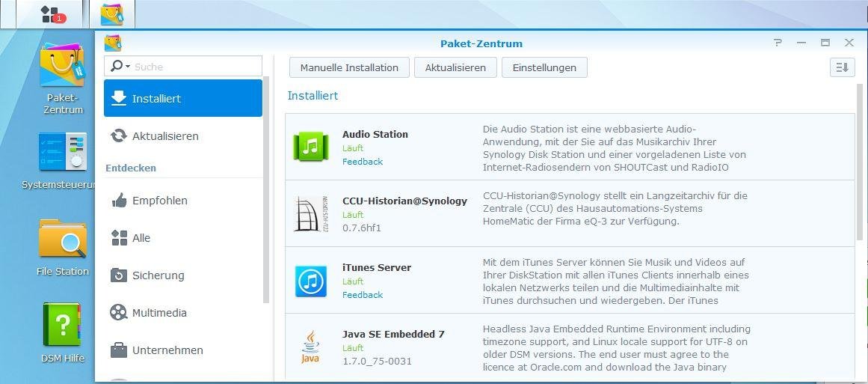The width and height of the screenshot is (868, 384).
Task: Click the Paket-Zentrum taskbar tab icon
Action: (112, 14)
